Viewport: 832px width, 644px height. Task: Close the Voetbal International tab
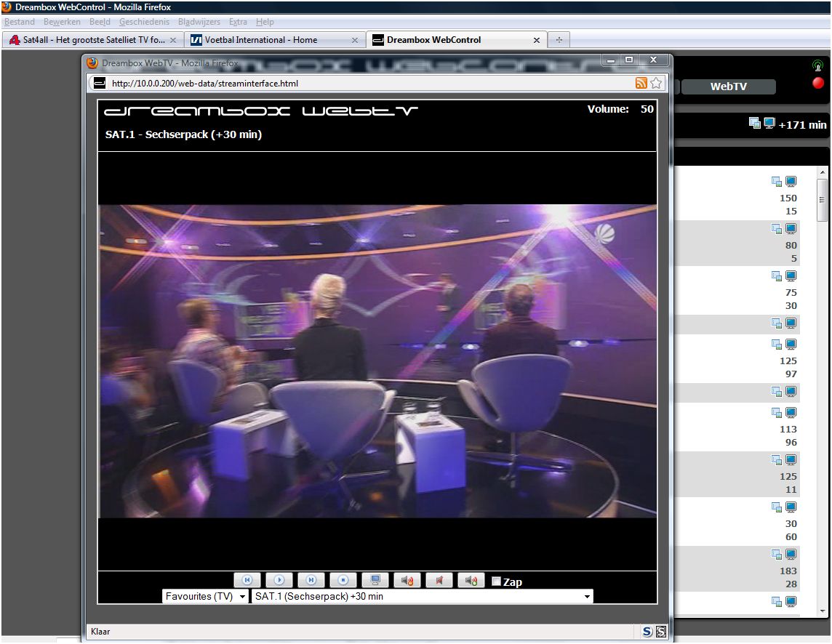point(355,40)
